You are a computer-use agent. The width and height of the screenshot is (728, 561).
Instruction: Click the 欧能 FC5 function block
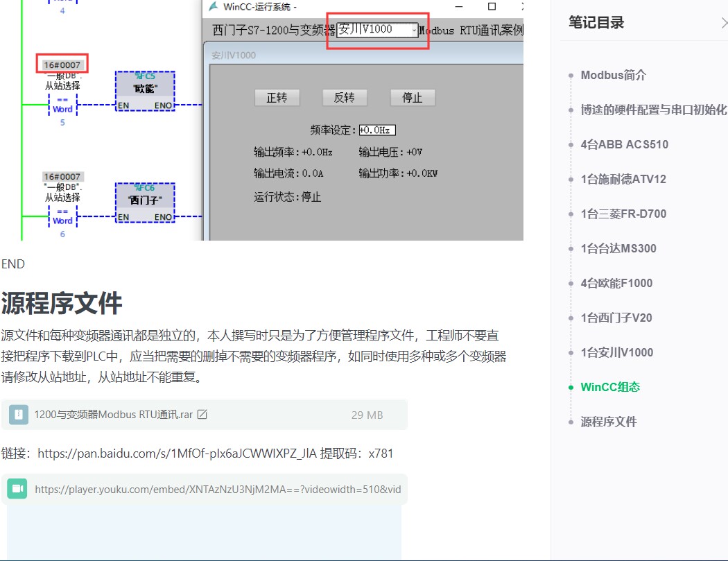(x=146, y=91)
